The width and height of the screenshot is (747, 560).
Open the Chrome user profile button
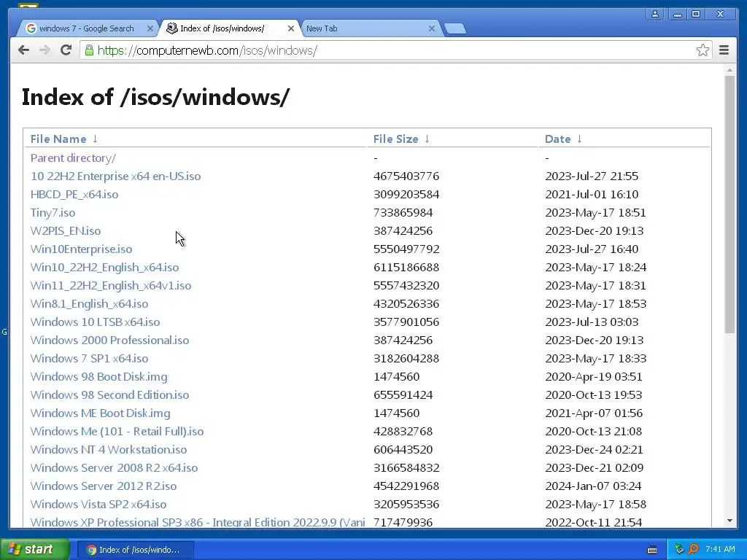tap(655, 15)
